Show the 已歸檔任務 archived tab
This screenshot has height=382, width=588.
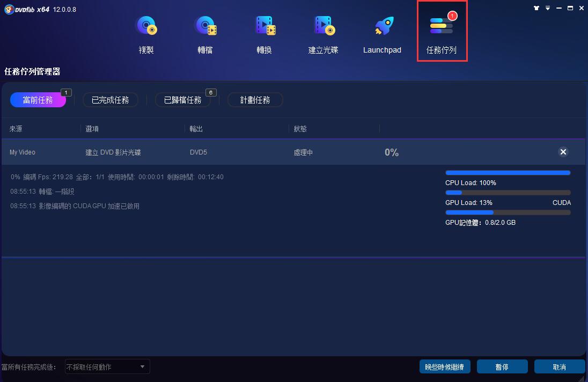point(182,100)
